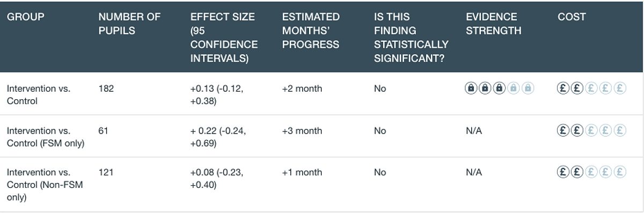Click the GROUP column header
Image resolution: width=644 pixels, height=213 pixels.
(26, 17)
